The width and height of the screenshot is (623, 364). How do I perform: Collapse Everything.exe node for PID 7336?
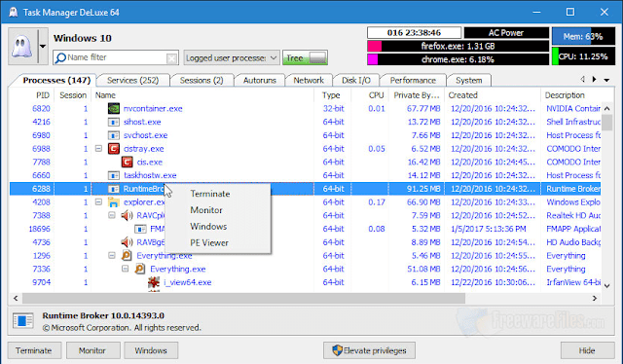[x=126, y=269]
